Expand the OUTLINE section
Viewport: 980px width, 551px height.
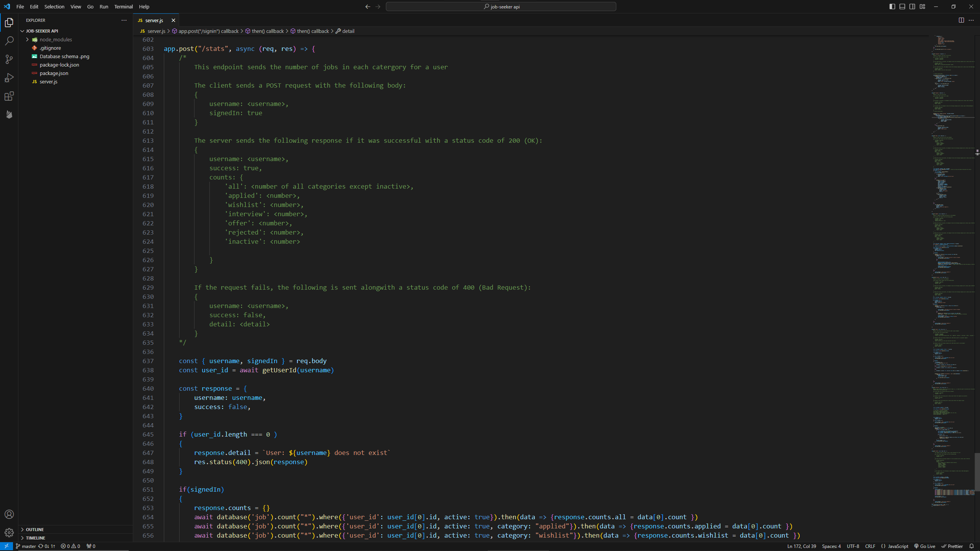tap(35, 529)
